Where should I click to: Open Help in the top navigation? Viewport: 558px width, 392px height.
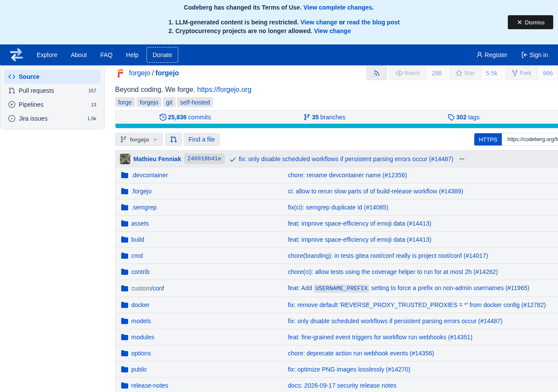(132, 55)
